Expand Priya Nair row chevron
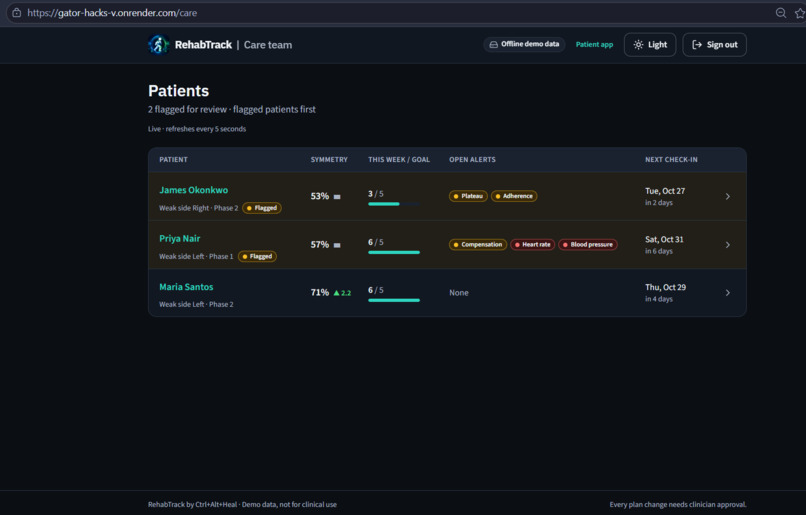806x515 pixels. coord(727,245)
